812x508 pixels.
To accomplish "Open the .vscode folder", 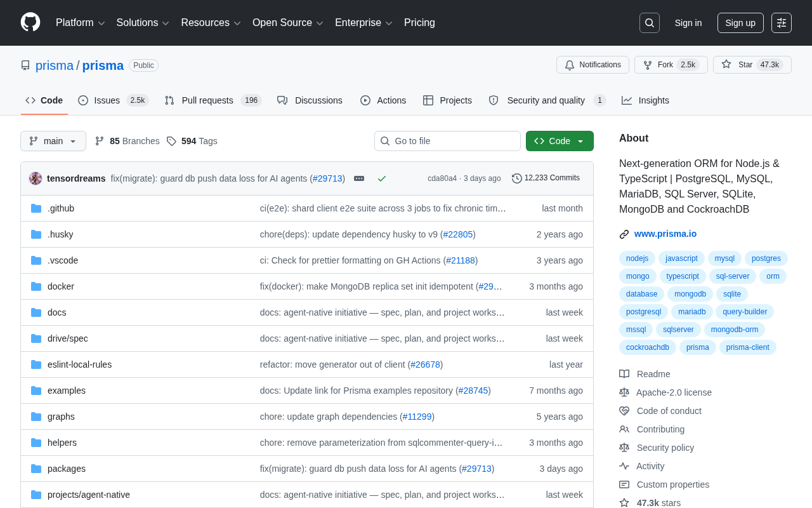I will click(x=63, y=260).
